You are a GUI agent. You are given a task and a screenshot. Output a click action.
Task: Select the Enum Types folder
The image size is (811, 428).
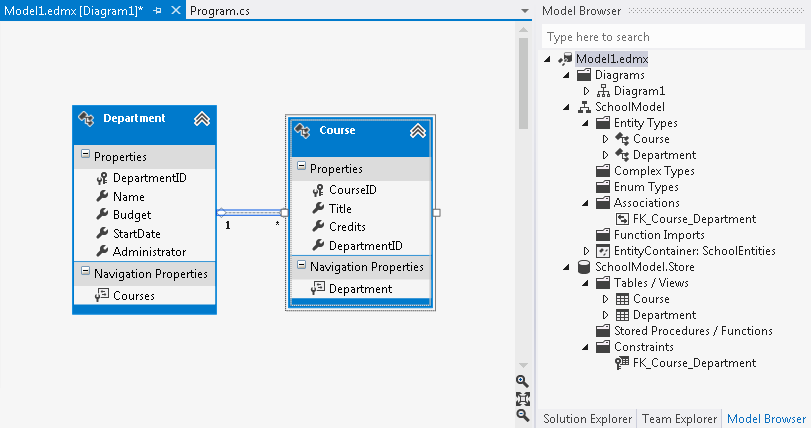(x=637, y=187)
